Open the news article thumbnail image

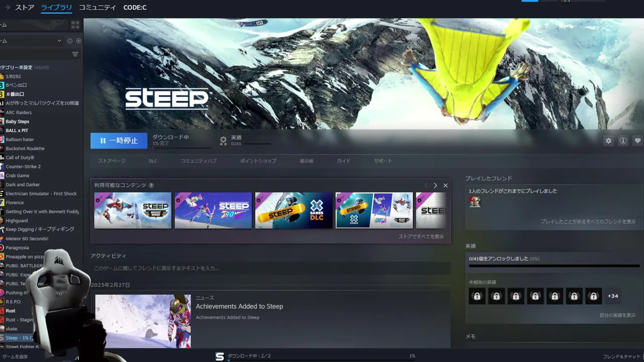(143, 321)
